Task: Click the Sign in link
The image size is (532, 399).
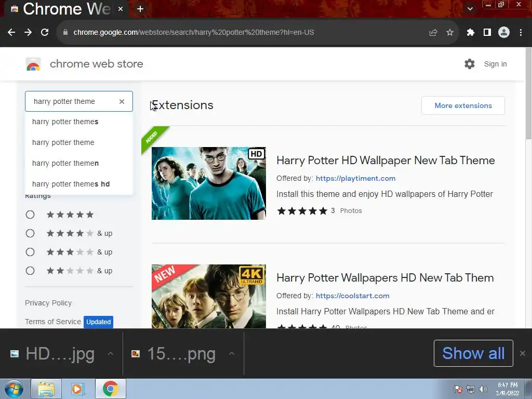Action: point(495,64)
